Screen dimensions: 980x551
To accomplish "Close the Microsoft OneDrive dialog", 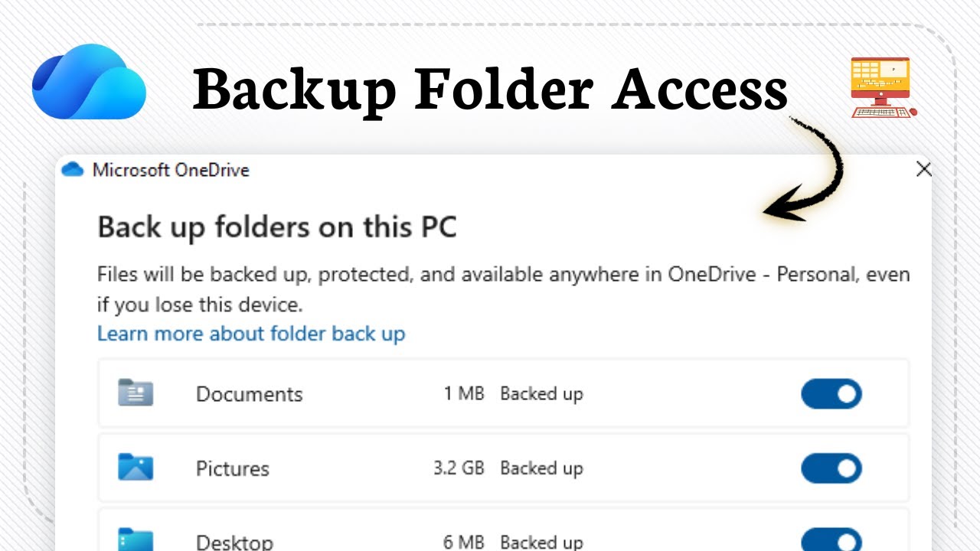I will click(924, 169).
